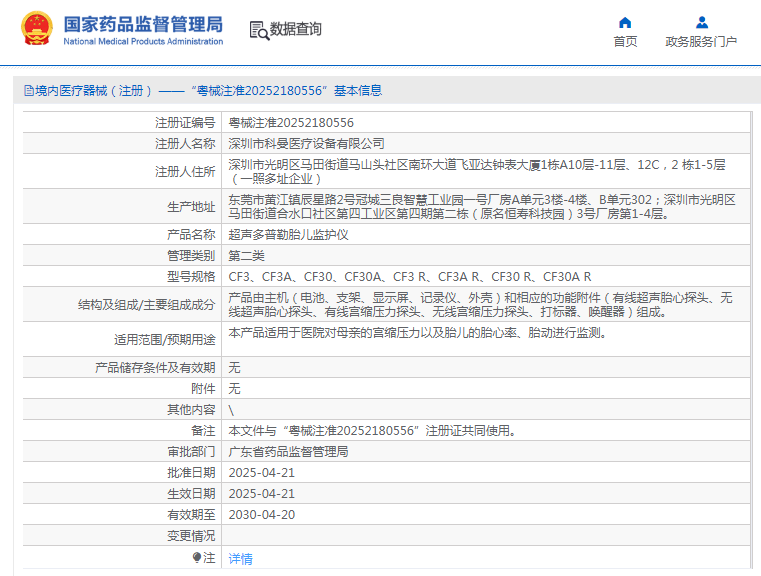This screenshot has height=576, width=761.
Task: Click the 适用范围 intended use description
Action: (x=417, y=333)
